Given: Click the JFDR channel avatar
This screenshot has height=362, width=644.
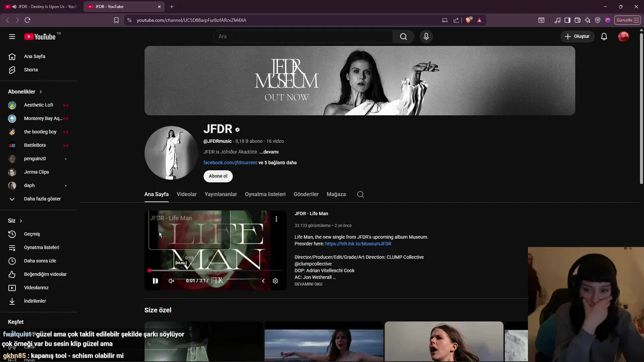Looking at the screenshot, I should [171, 153].
